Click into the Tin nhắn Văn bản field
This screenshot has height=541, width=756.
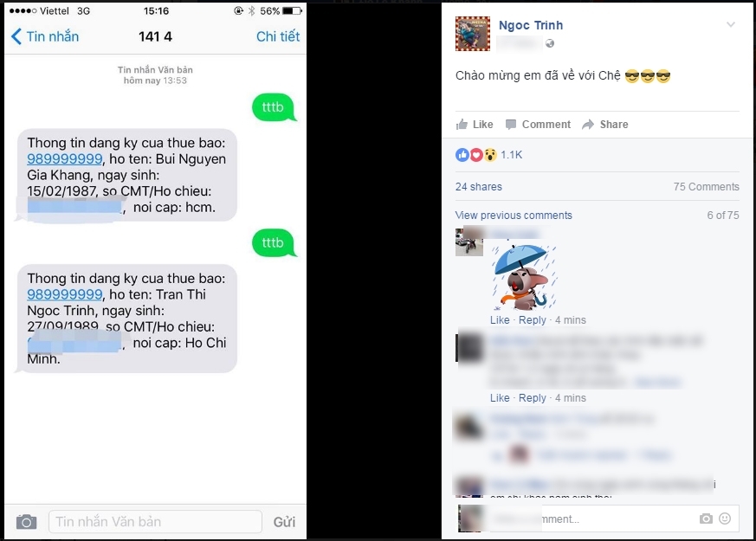coord(155,522)
